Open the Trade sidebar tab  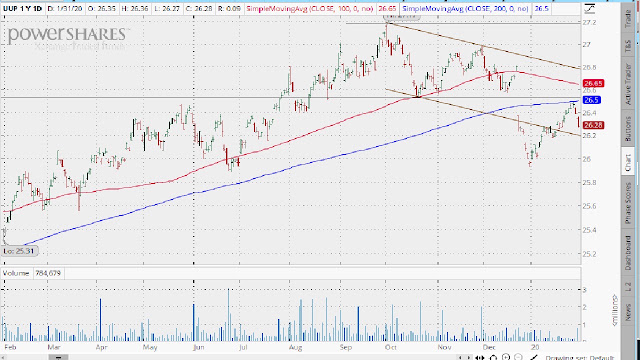coord(628,18)
